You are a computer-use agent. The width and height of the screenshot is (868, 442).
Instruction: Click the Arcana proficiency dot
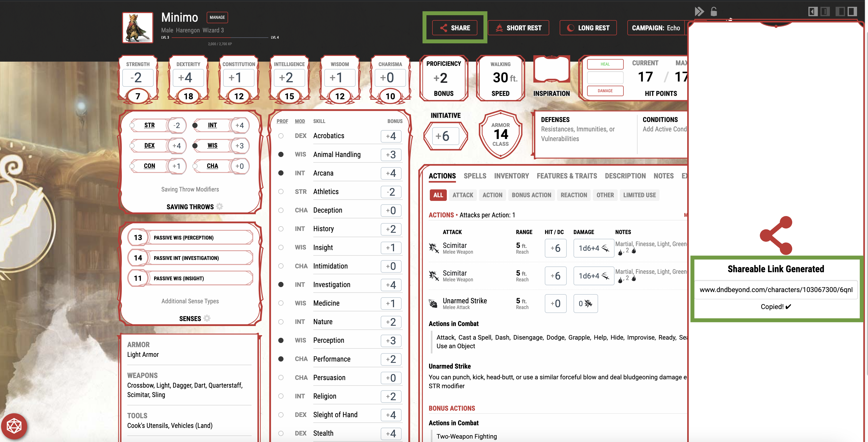[x=281, y=173]
